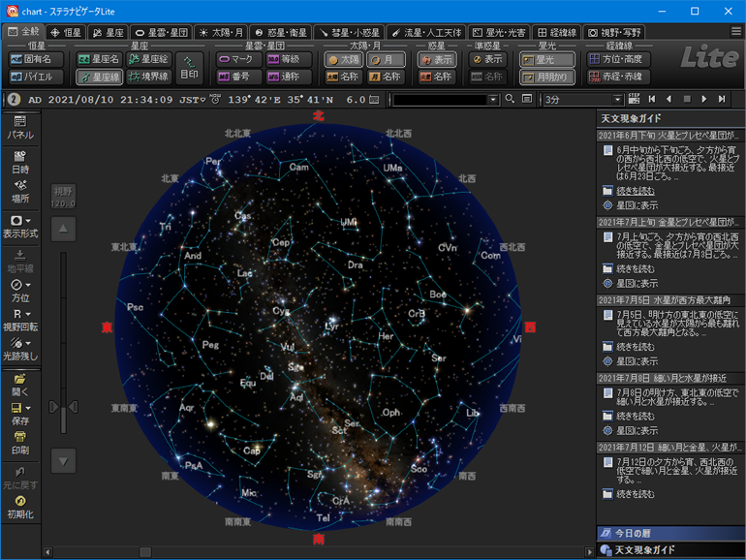Viewport: 746px width, 560px height.
Task: Click the field-of-view zoom slider handle
Action: tap(63, 406)
